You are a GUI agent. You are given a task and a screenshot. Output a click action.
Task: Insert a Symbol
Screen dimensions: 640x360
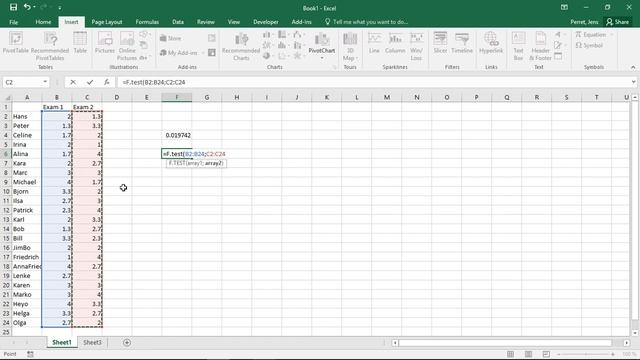[589, 45]
